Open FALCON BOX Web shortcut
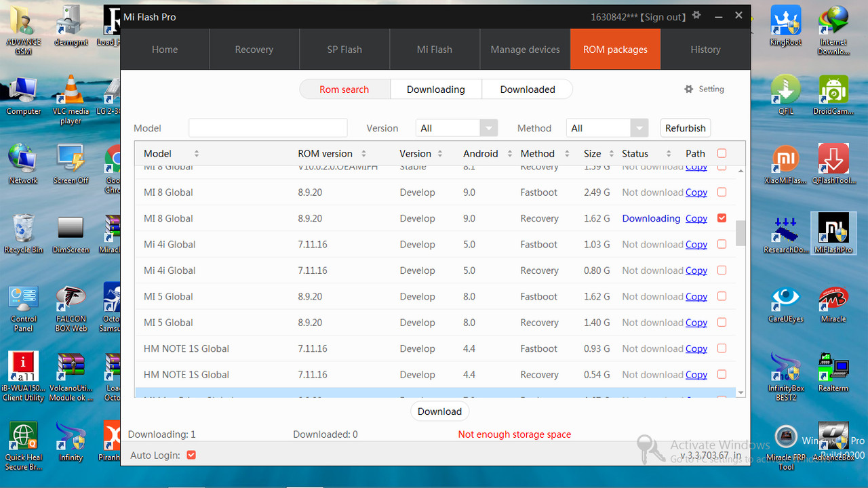This screenshot has width=868, height=488. tap(71, 308)
